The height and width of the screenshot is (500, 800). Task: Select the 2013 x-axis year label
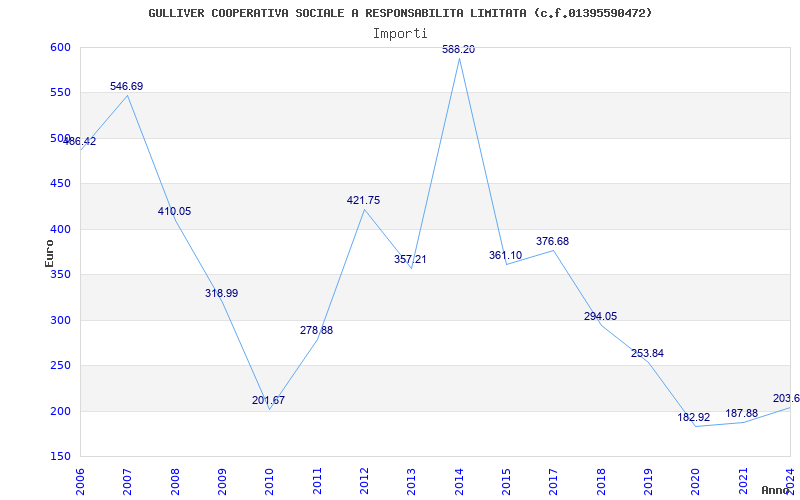click(x=411, y=481)
